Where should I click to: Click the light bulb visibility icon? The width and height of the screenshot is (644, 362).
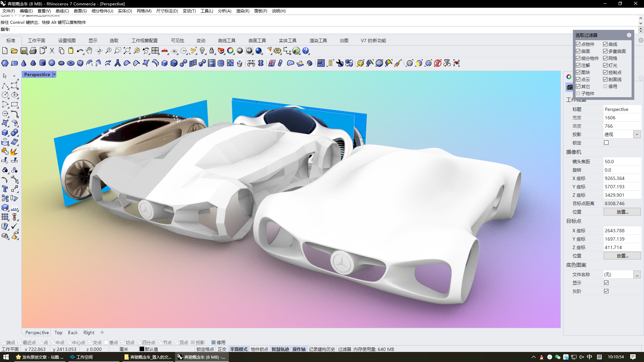202,51
